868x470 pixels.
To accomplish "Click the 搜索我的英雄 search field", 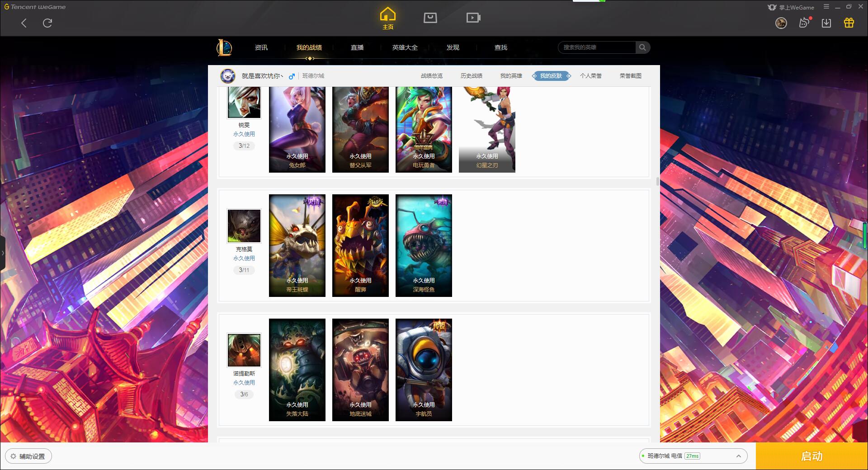I will coord(597,47).
